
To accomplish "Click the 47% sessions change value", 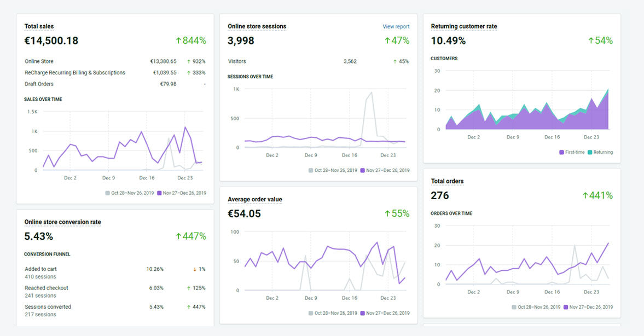I will [x=401, y=40].
